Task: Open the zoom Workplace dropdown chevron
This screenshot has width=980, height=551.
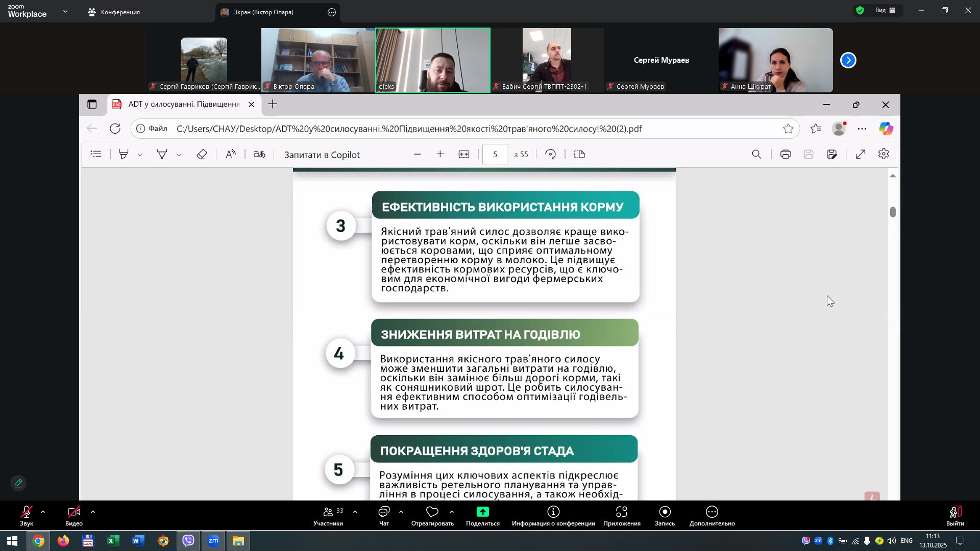Action: (65, 11)
